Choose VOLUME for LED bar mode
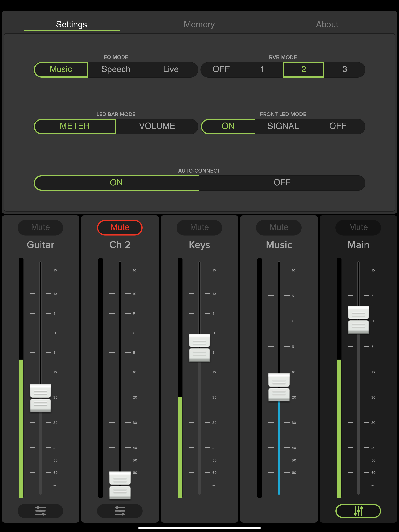The width and height of the screenshot is (399, 532). click(157, 126)
